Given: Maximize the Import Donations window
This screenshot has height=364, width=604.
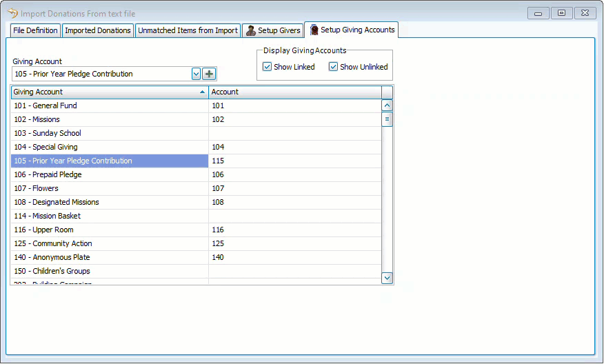Looking at the screenshot, I should click(561, 13).
